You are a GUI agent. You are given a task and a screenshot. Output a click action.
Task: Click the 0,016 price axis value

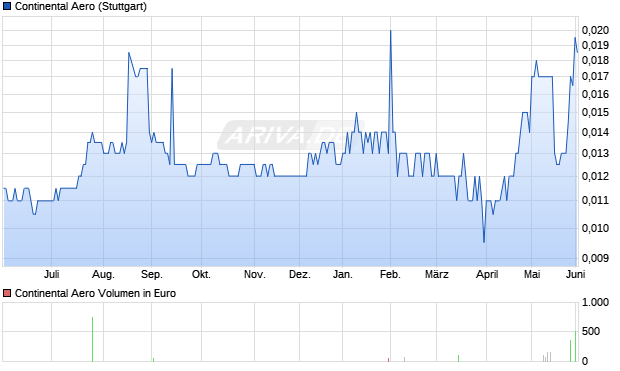point(595,94)
